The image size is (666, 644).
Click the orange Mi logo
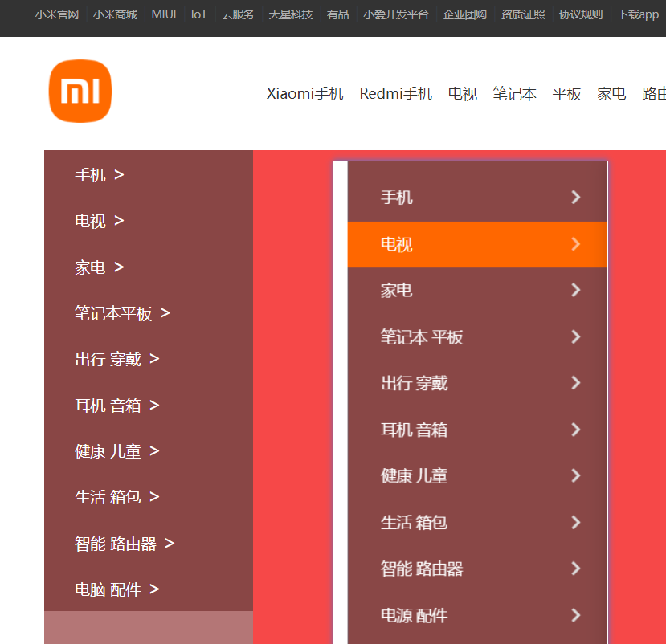pyautogui.click(x=80, y=91)
